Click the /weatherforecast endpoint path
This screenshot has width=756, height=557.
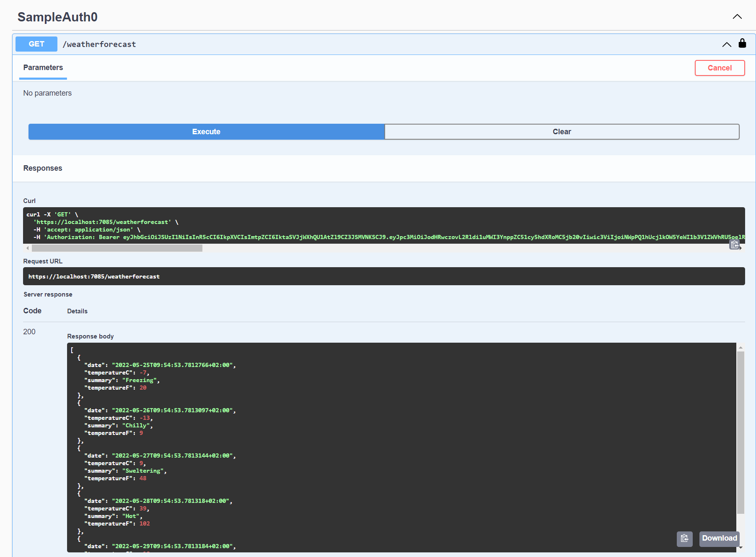[x=99, y=44]
